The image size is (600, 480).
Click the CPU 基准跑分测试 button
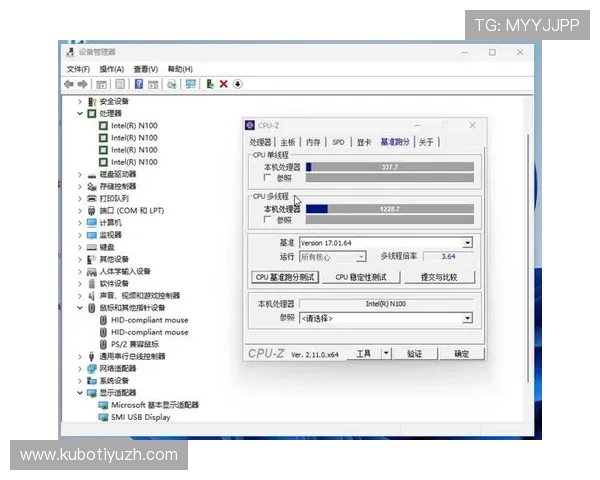(x=284, y=277)
